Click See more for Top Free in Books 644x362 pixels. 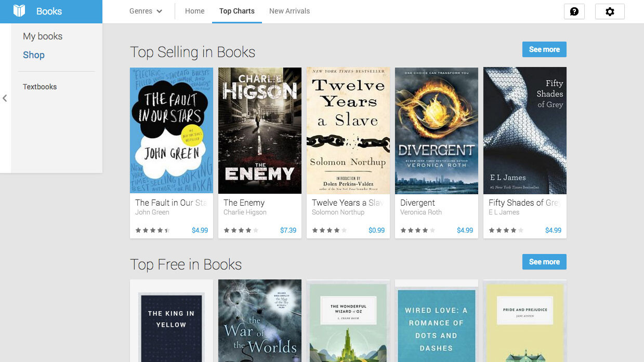[x=544, y=262]
